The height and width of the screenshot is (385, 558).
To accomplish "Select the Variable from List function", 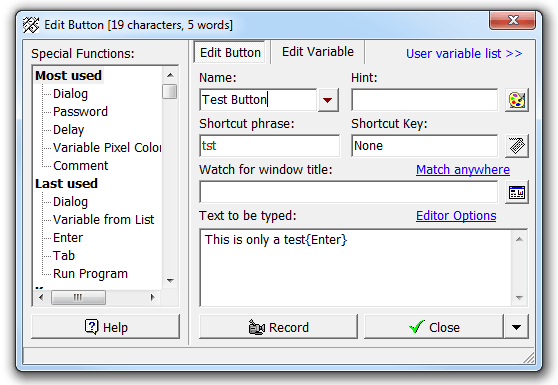I will [104, 220].
